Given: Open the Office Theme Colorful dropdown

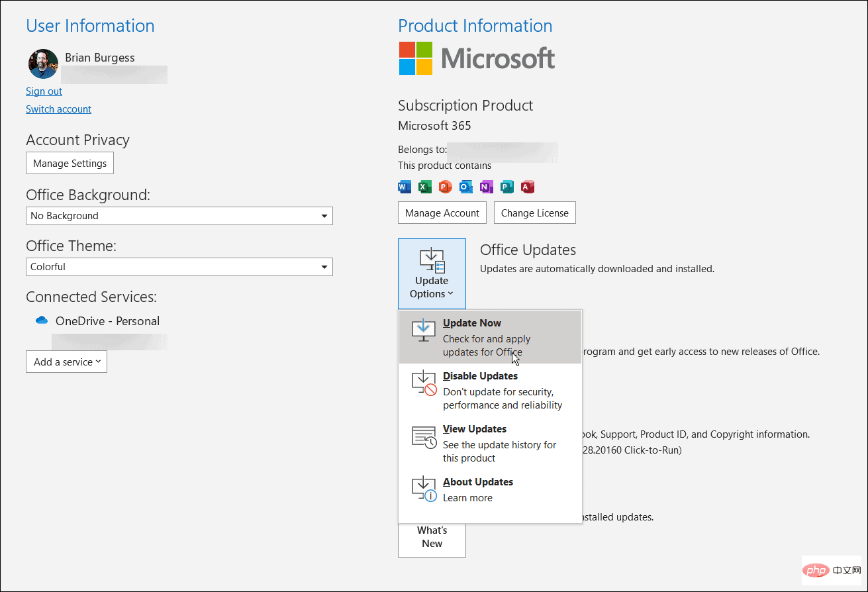Looking at the screenshot, I should pyautogui.click(x=179, y=267).
